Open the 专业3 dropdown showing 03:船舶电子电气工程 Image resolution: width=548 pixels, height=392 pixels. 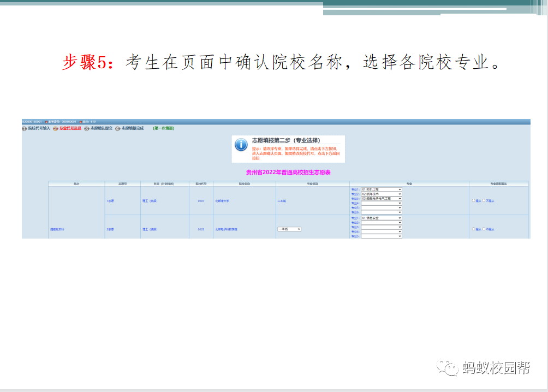click(381, 199)
